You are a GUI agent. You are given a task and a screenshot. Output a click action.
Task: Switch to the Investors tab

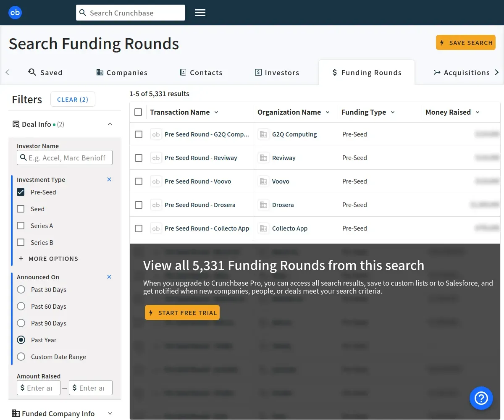[277, 73]
